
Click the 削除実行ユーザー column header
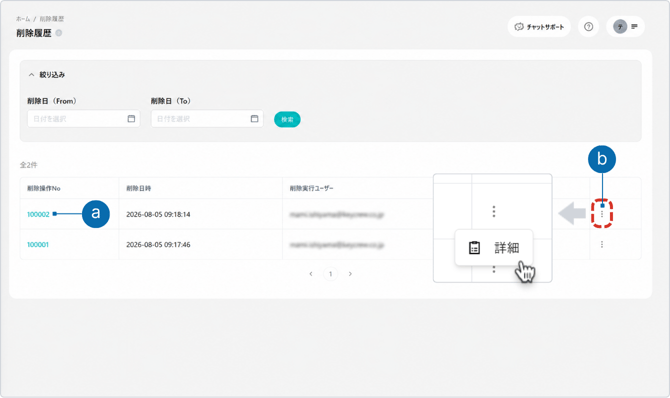pyautogui.click(x=311, y=188)
